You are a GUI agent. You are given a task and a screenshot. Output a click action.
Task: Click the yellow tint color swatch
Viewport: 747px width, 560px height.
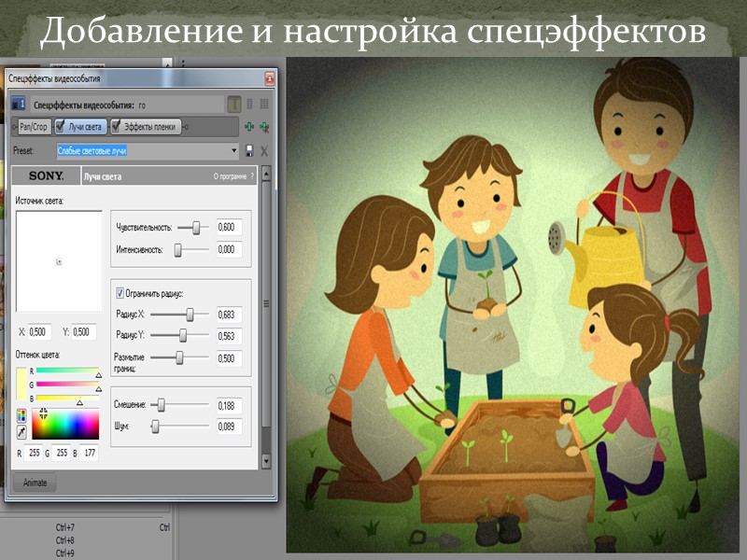coord(21,385)
